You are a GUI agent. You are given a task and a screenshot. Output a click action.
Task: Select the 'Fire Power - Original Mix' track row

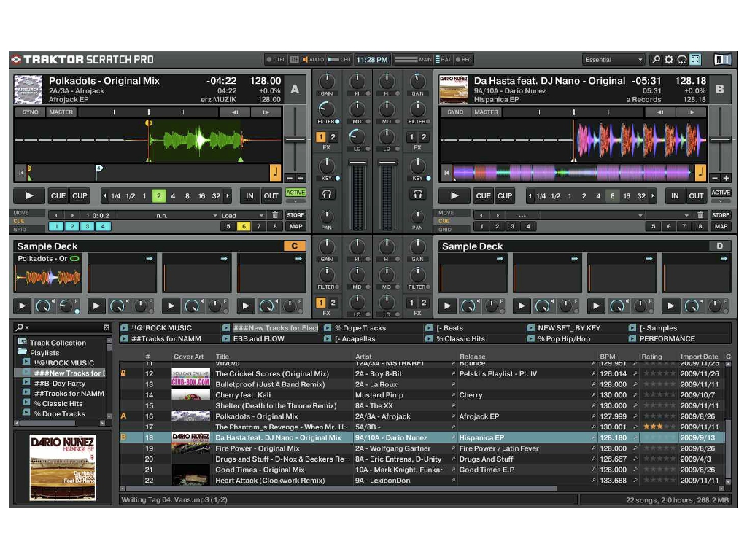[x=422, y=448]
